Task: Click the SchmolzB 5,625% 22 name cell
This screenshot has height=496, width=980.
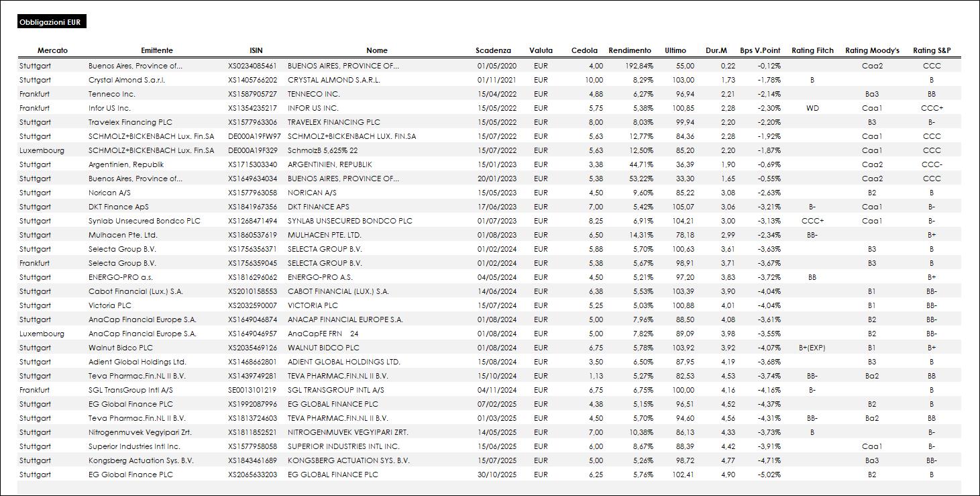Action: coord(323,150)
